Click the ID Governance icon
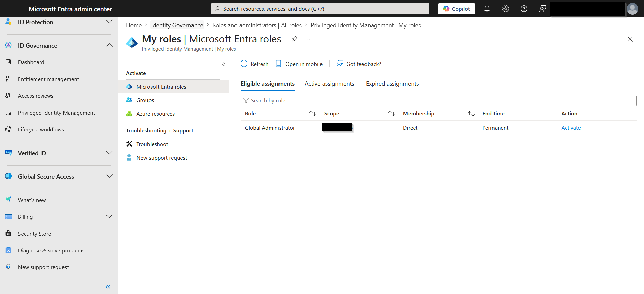Viewport: 644px width, 294px height. tap(8, 45)
